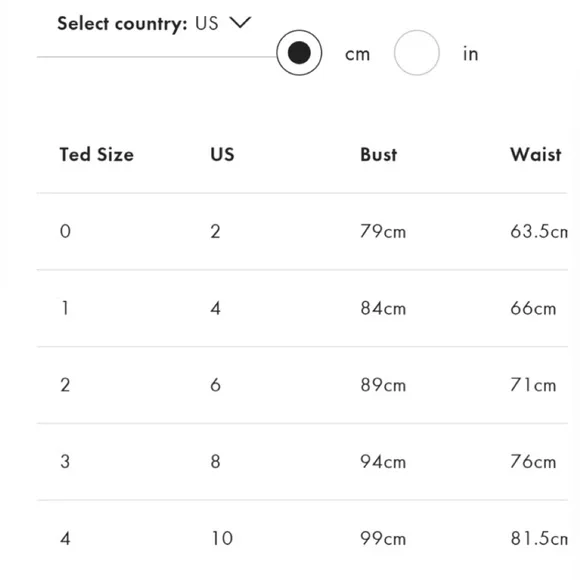580x580 pixels.
Task: Click the 76cm waist value
Action: [533, 462]
